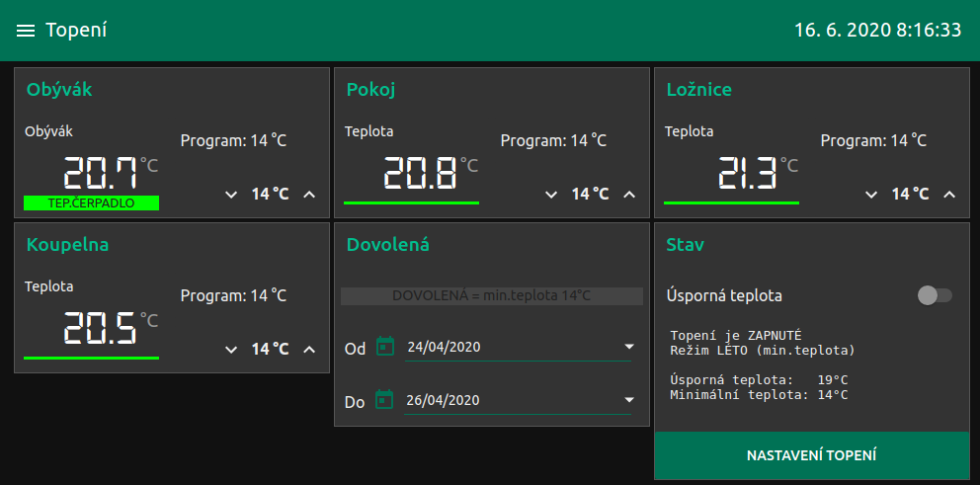Increase the Obývák target temperature
Viewport: 980px width, 485px height.
tap(309, 195)
